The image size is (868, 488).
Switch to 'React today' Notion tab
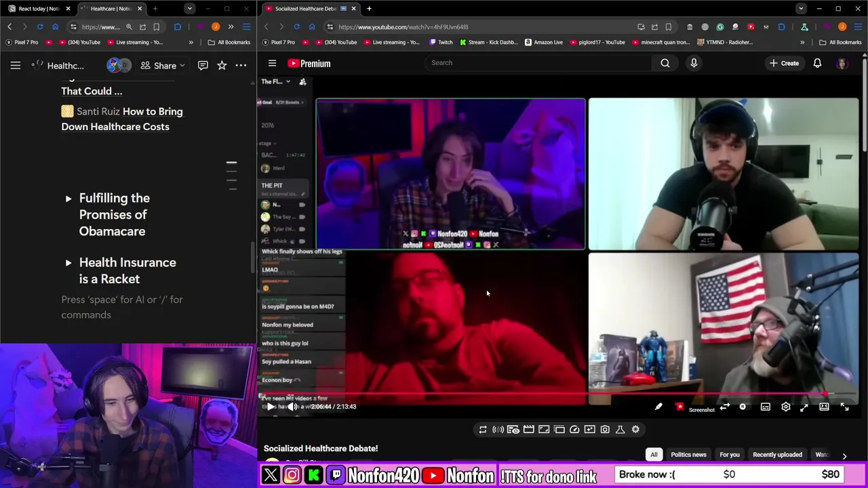pos(38,9)
